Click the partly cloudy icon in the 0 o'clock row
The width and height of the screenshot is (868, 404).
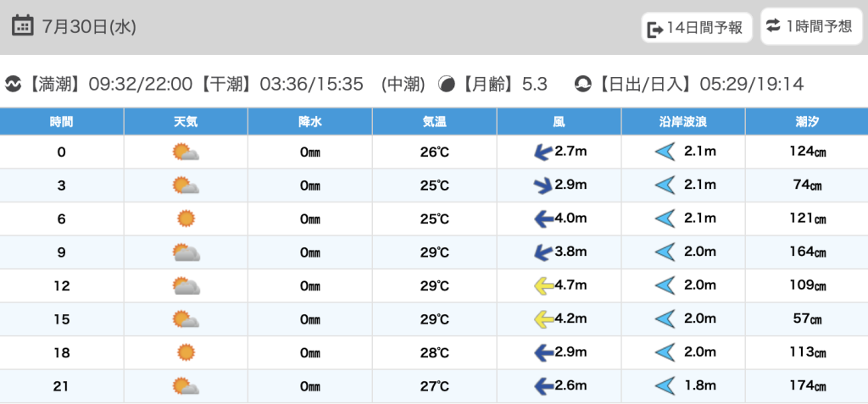pos(186,152)
